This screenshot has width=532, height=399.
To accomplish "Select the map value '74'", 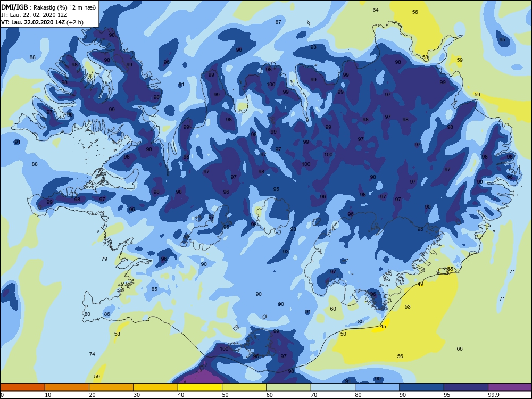I will (92, 354).
